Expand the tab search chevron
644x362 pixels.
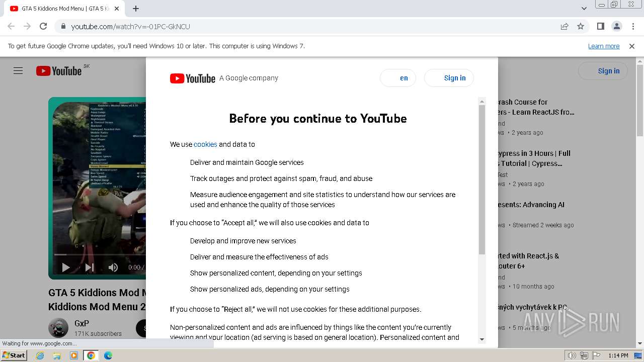point(584,9)
